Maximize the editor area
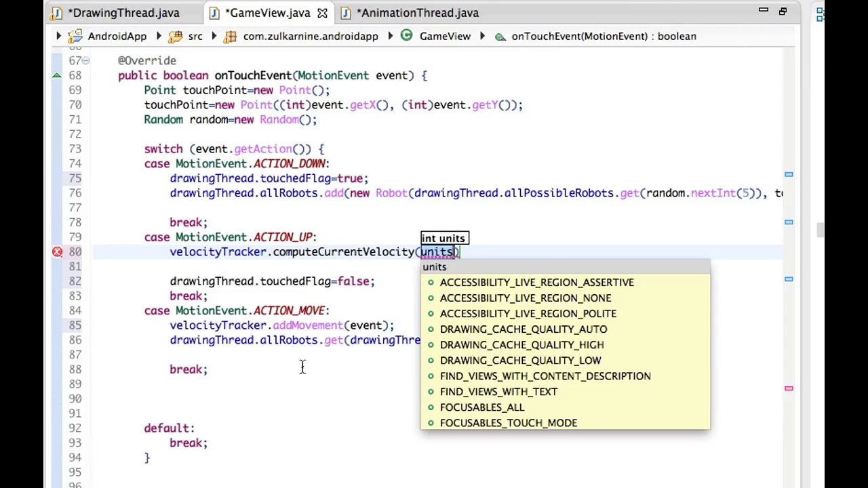 click(x=783, y=11)
